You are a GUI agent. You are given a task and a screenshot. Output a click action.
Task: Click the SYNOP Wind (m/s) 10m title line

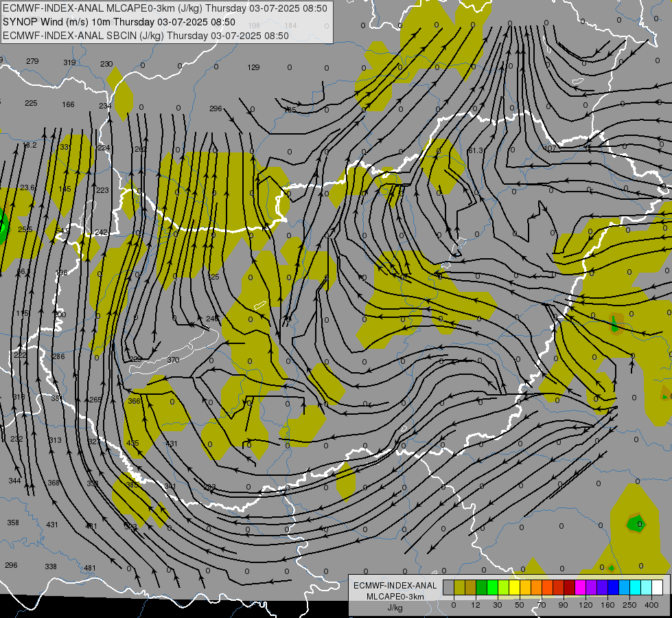click(x=119, y=22)
